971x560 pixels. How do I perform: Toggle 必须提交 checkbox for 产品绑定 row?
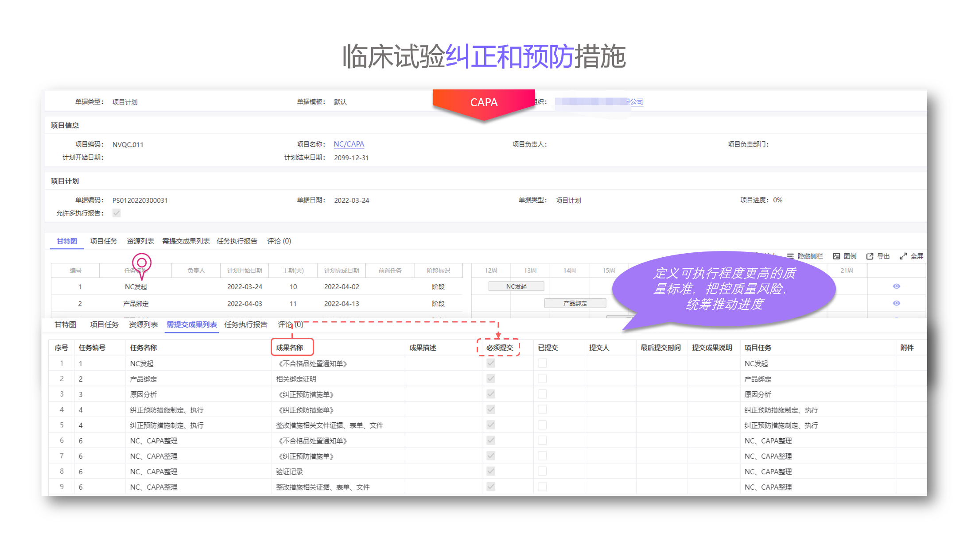click(x=491, y=378)
